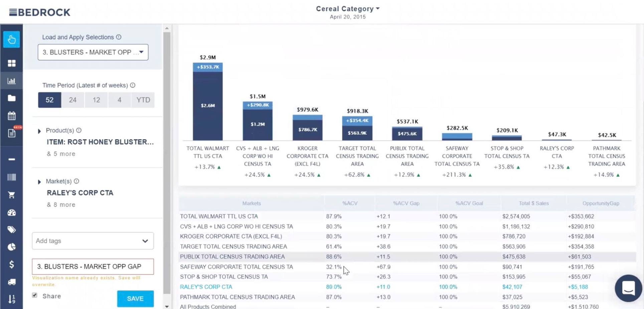Click the Safeway $282.5K bar
Image resolution: width=644 pixels, height=309 pixels.
tap(457, 136)
